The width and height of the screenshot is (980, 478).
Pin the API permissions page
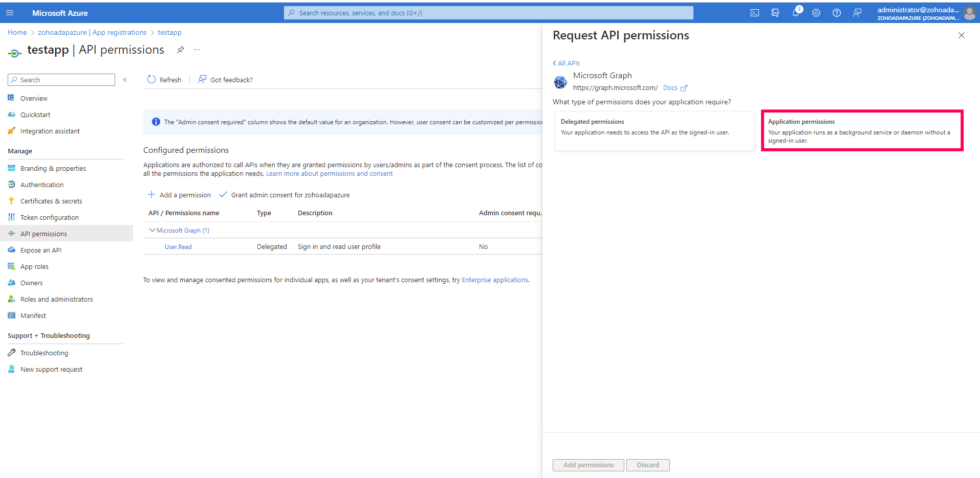180,50
